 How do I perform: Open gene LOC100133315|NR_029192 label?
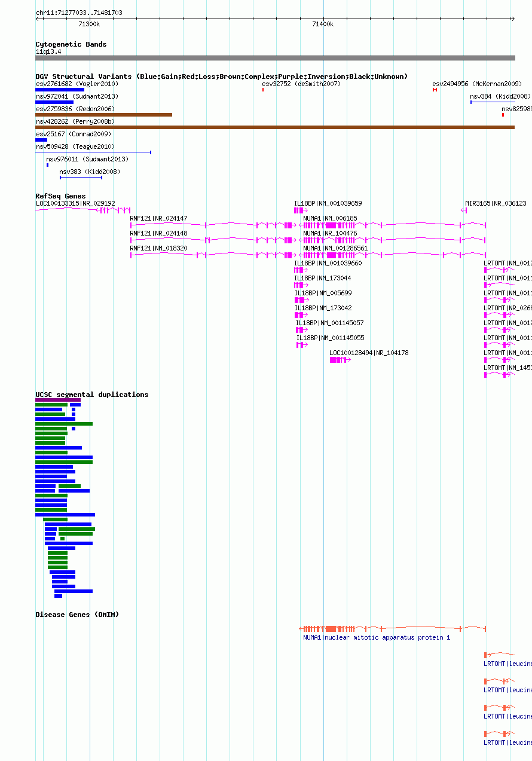(x=75, y=203)
